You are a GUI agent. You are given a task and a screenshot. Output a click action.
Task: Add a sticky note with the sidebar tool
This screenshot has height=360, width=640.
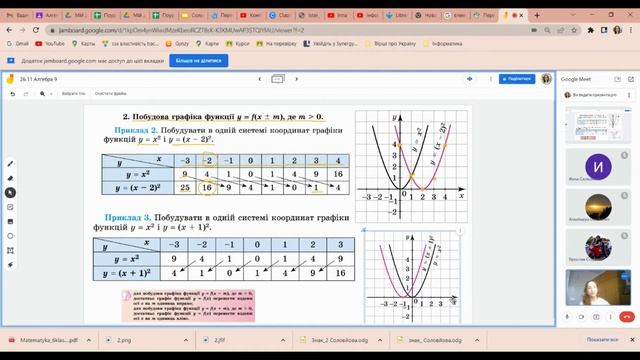(11, 207)
